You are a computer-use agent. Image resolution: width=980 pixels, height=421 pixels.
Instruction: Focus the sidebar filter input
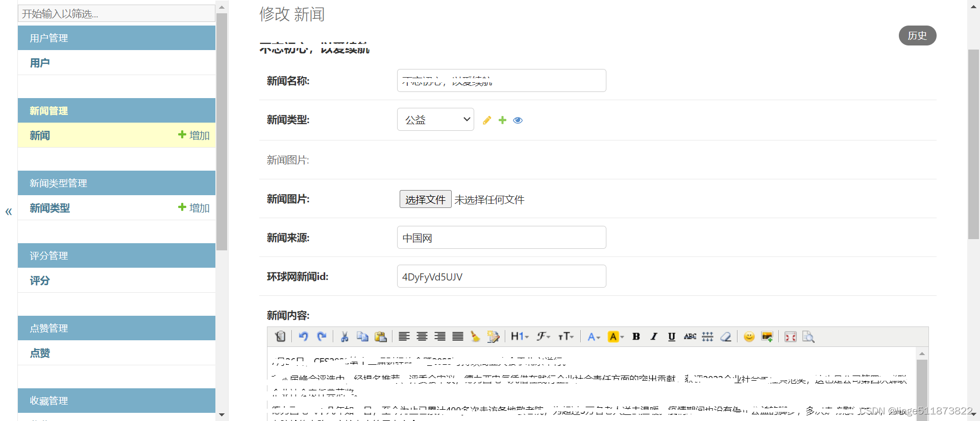click(116, 13)
